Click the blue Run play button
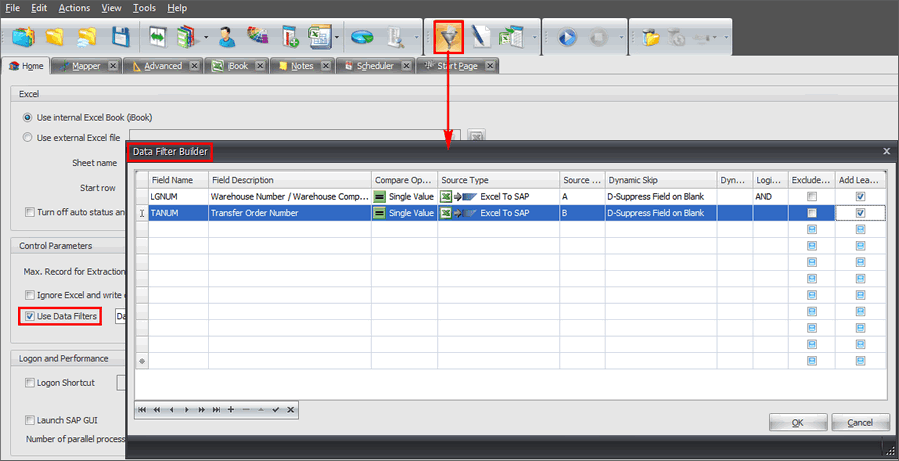Viewport: 899px width, 461px height. click(568, 39)
